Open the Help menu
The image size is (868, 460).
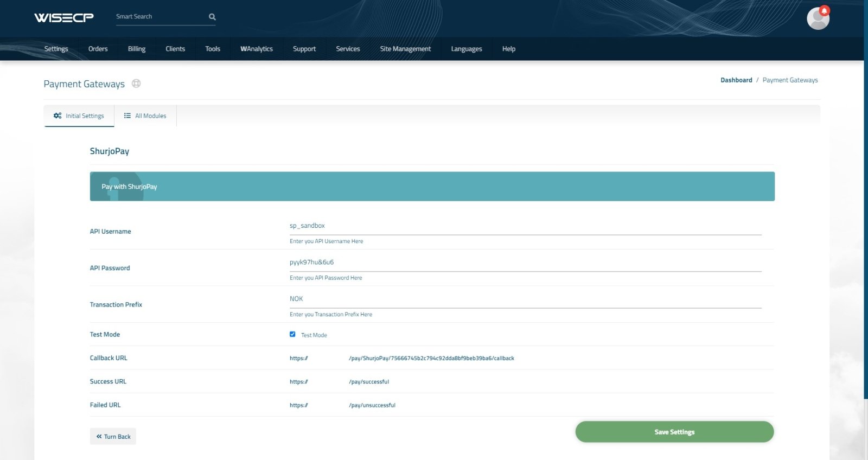click(509, 49)
